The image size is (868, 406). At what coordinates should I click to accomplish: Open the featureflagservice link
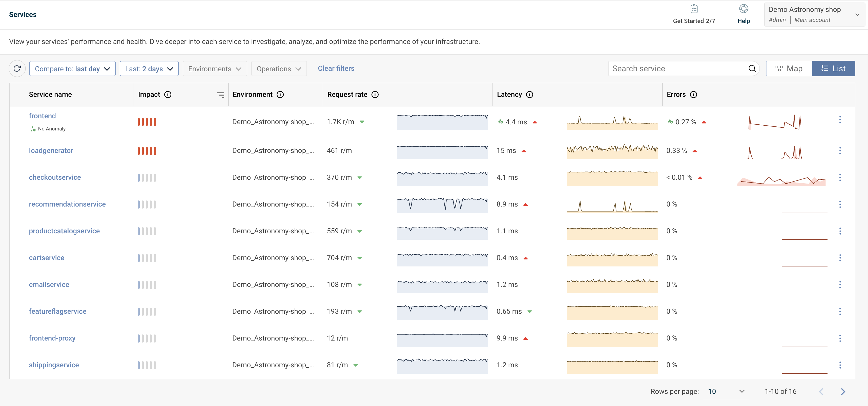click(58, 311)
